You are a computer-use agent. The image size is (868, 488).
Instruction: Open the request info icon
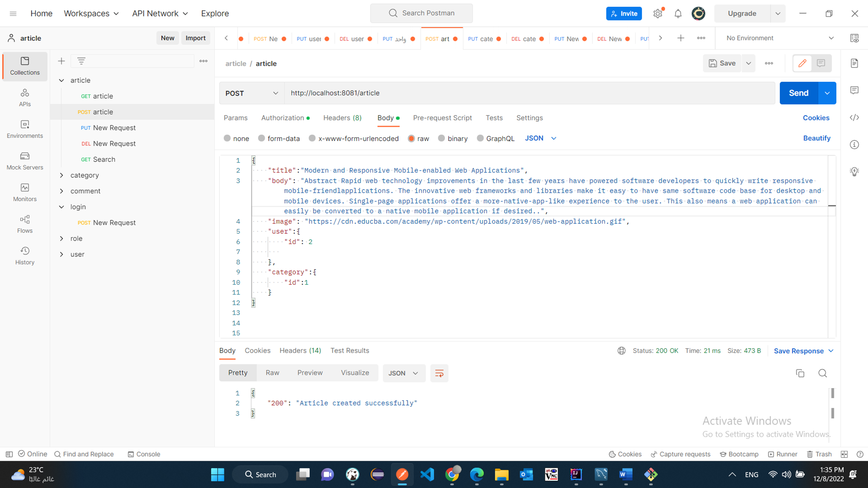tap(854, 145)
